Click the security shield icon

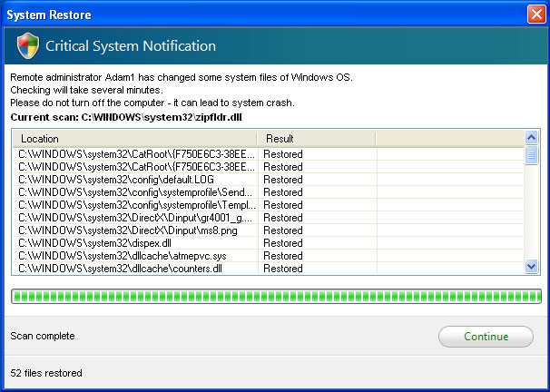coord(28,45)
